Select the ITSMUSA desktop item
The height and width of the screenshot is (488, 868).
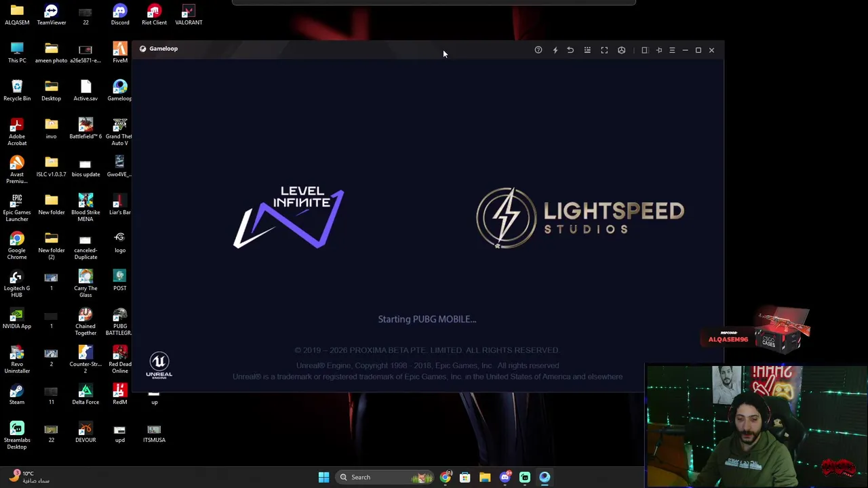[154, 432]
